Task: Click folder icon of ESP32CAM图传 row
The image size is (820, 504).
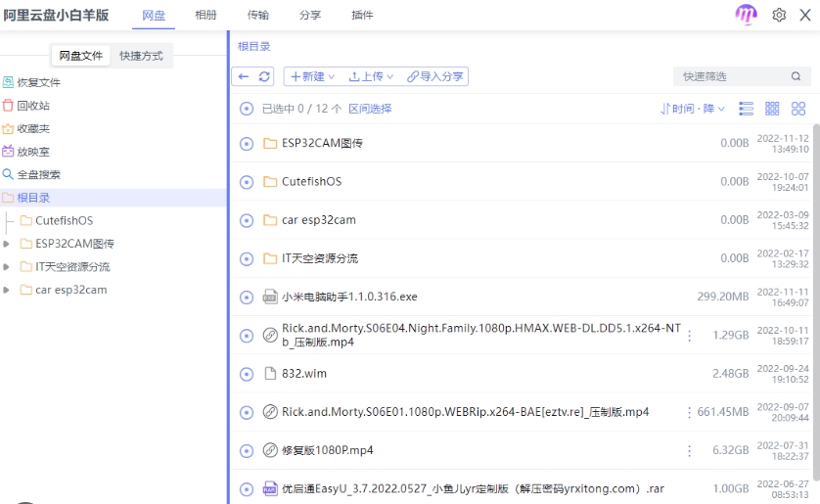Action: click(270, 143)
